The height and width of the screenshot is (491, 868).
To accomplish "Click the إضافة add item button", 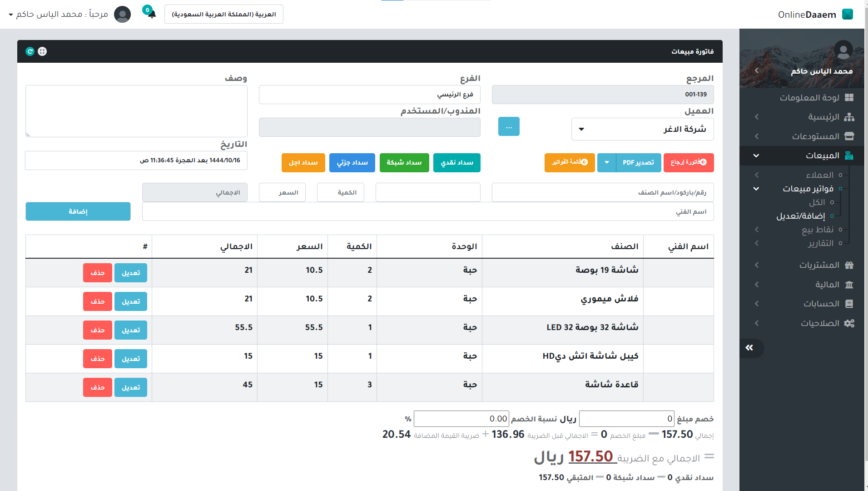I will (x=78, y=211).
